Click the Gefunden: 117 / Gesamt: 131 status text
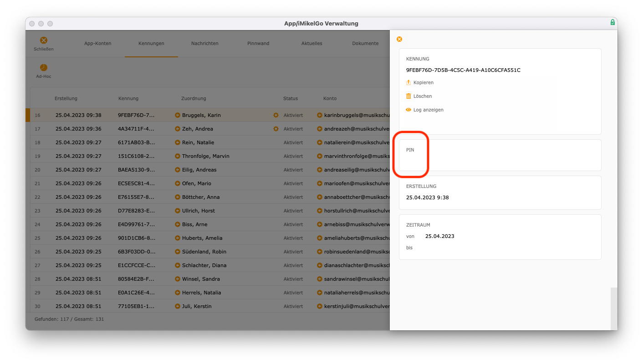 coord(69,319)
